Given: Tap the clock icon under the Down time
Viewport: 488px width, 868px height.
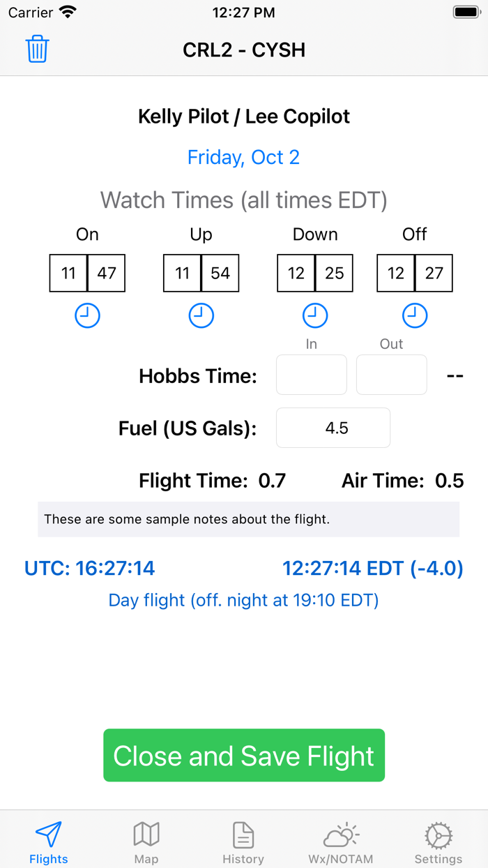Looking at the screenshot, I should point(315,315).
